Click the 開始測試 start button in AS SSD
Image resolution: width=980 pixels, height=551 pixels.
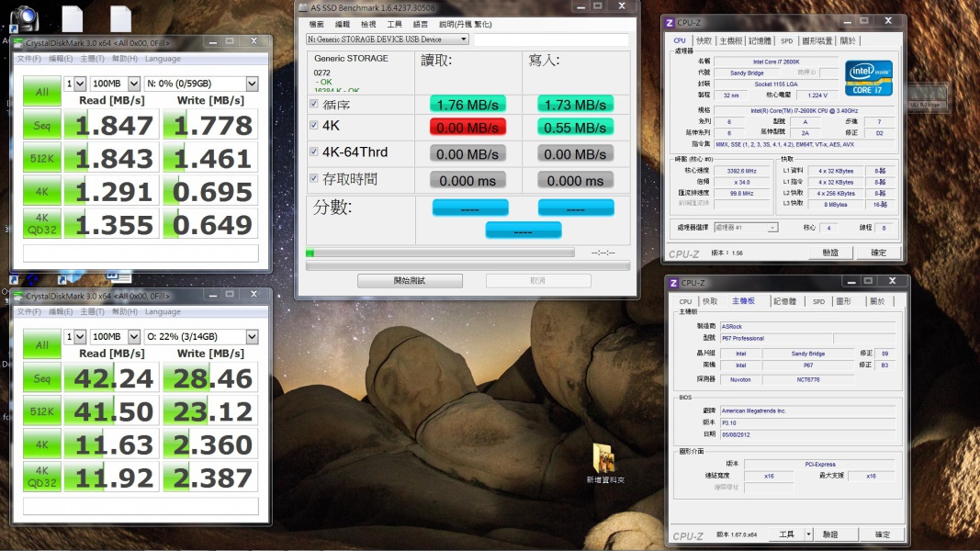click(x=410, y=281)
